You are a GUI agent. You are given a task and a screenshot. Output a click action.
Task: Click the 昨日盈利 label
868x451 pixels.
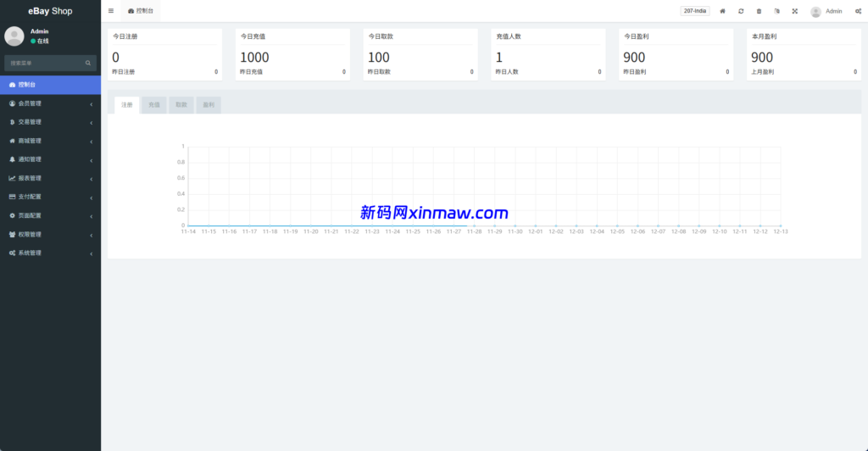pos(634,72)
